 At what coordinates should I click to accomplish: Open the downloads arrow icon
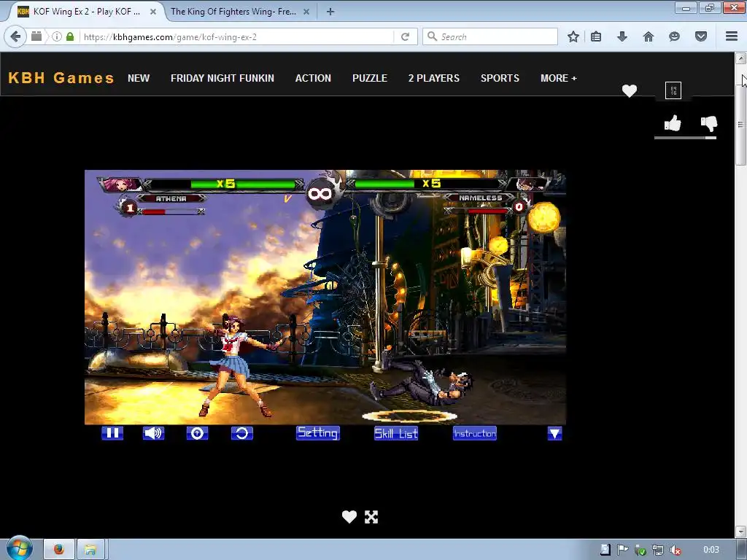622,36
